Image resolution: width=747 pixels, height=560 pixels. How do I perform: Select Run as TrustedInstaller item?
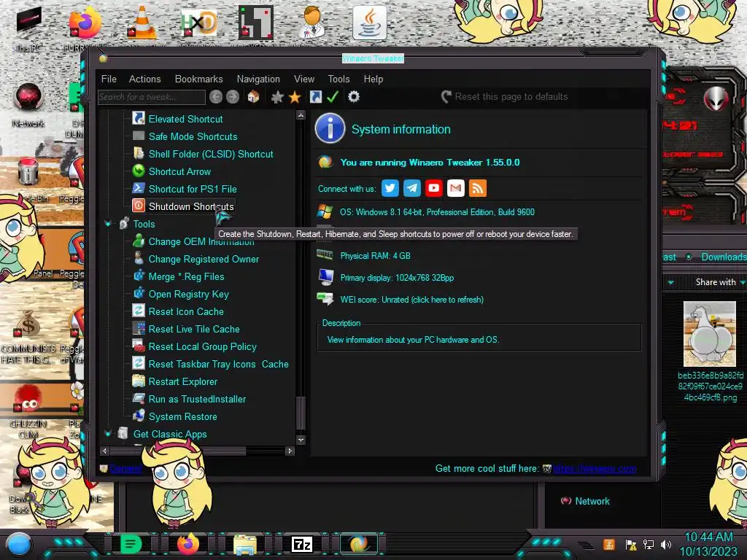tap(197, 399)
